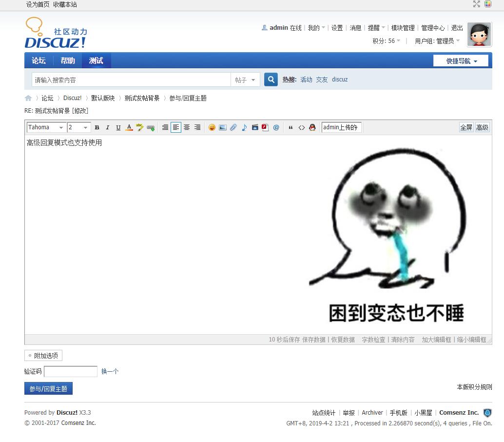The width and height of the screenshot is (504, 442).
Task: Open the smiley emoticon picker
Action: (x=212, y=127)
